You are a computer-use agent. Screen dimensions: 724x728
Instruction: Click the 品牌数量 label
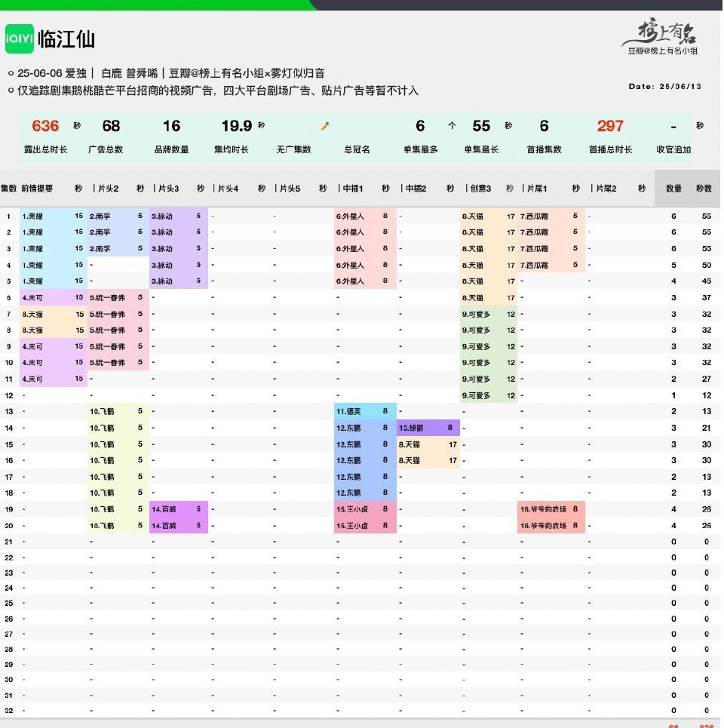pyautogui.click(x=171, y=149)
